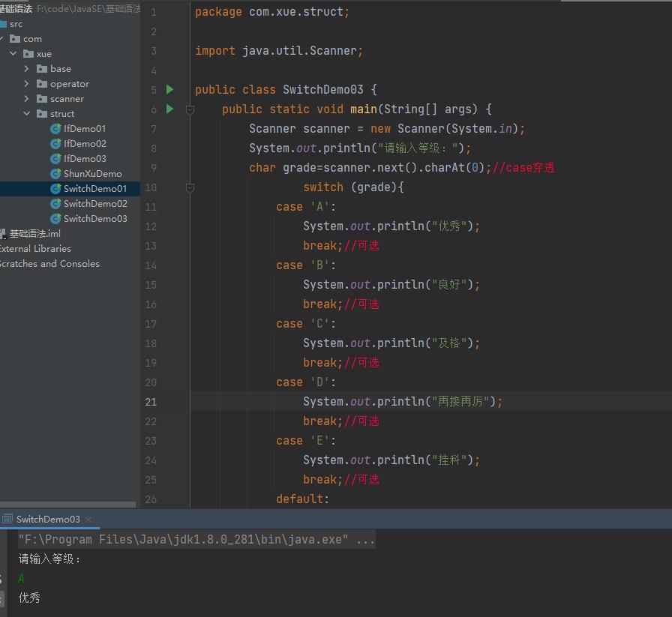Switch to SwitchDemo03 run tab
This screenshot has height=617, width=672.
48,520
